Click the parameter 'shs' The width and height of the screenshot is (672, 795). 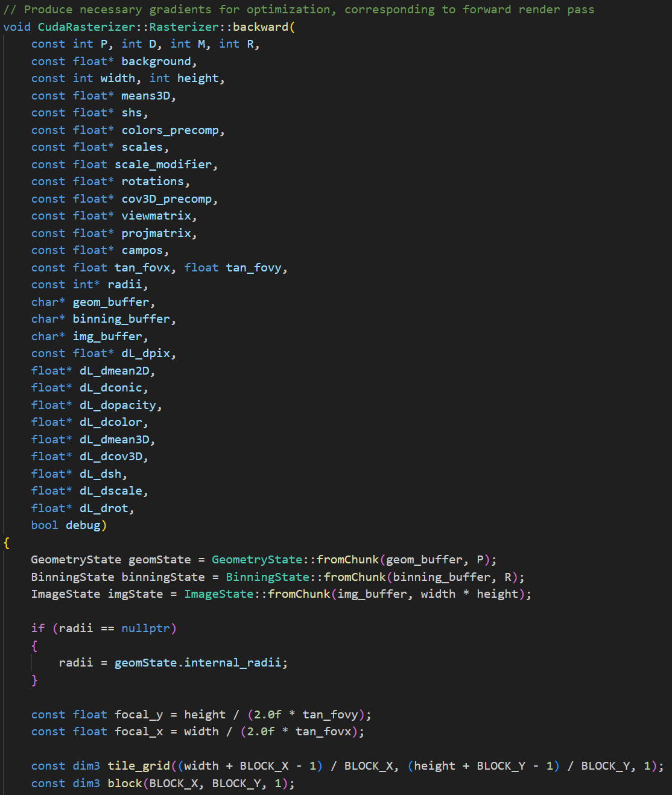point(132,113)
